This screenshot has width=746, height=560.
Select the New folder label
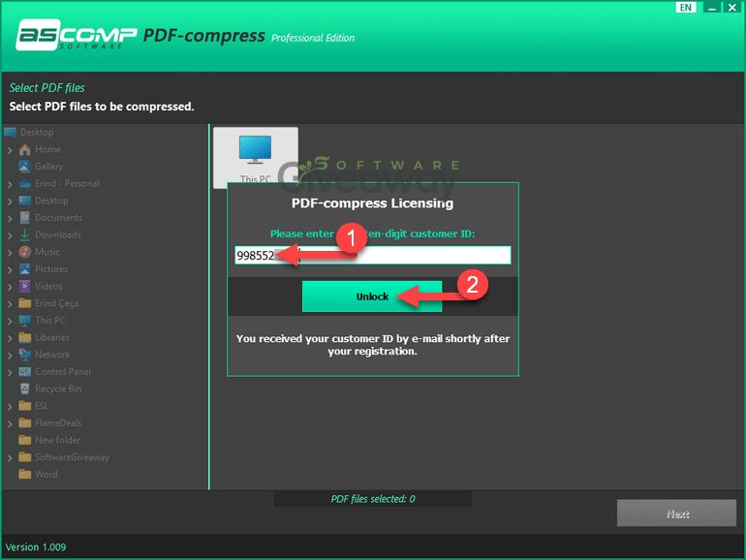pyautogui.click(x=57, y=441)
